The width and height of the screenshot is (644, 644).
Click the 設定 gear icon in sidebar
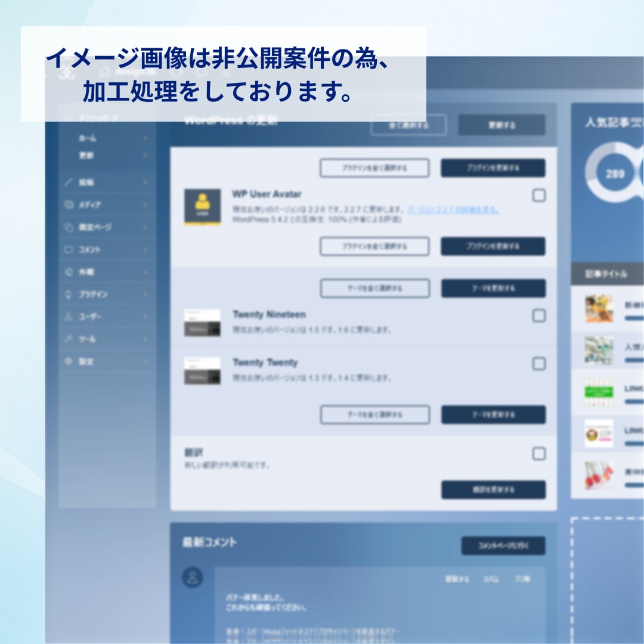pyautogui.click(x=69, y=361)
